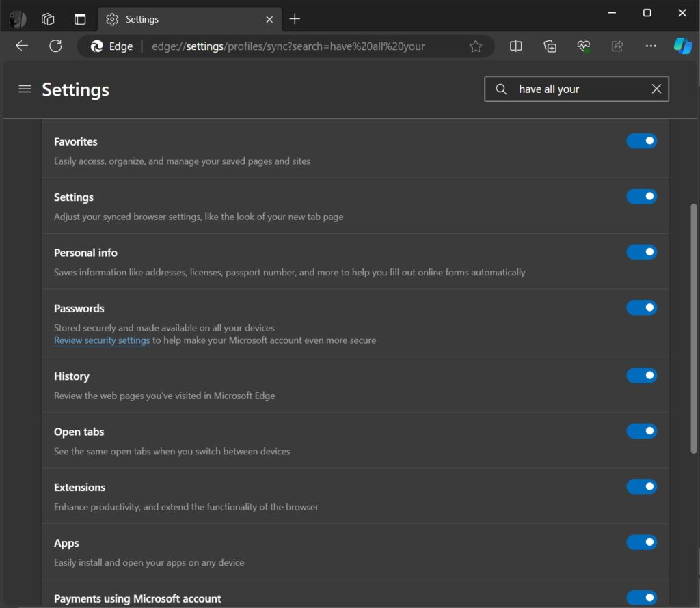Click the favorites star in address bar
Viewport: 700px width, 608px height.
475,46
